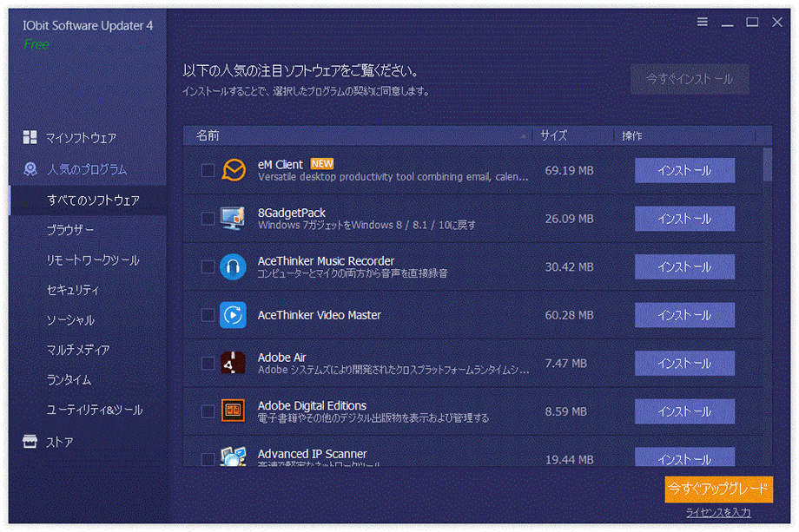Click the My Software grid icon
Viewport: 799px width, 532px height.
pos(30,137)
